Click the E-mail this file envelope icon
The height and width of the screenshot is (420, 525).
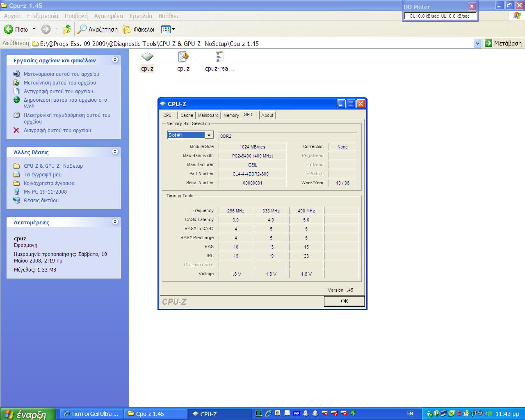(16, 115)
